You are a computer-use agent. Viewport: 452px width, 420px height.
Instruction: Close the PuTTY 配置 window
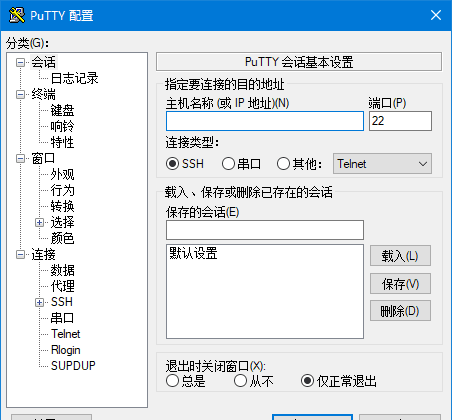436,15
